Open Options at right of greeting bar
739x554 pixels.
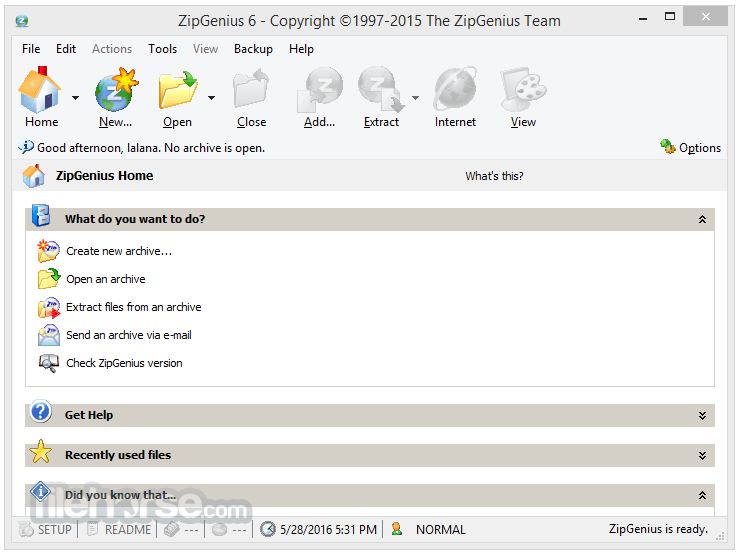(x=690, y=148)
